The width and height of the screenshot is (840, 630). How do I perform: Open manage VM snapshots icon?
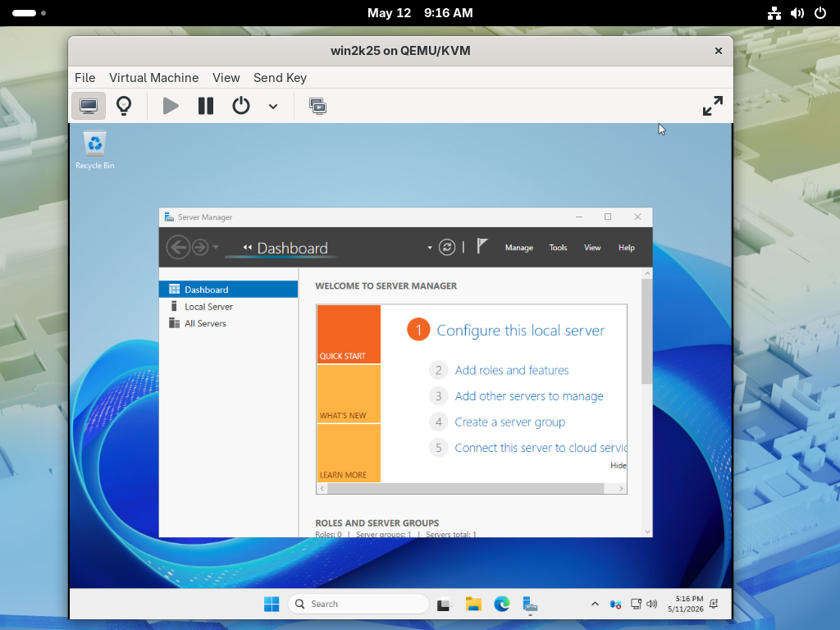317,106
